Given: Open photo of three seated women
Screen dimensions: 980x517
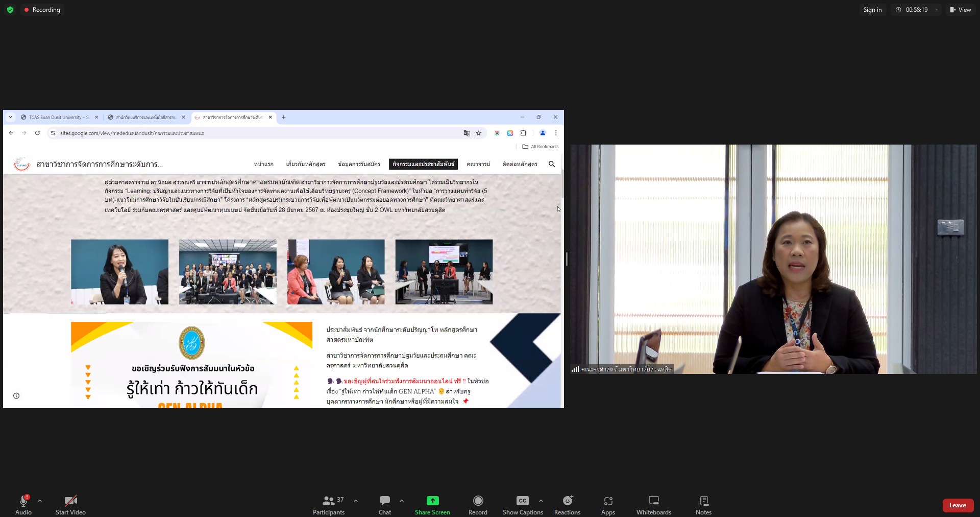Looking at the screenshot, I should pyautogui.click(x=336, y=272).
